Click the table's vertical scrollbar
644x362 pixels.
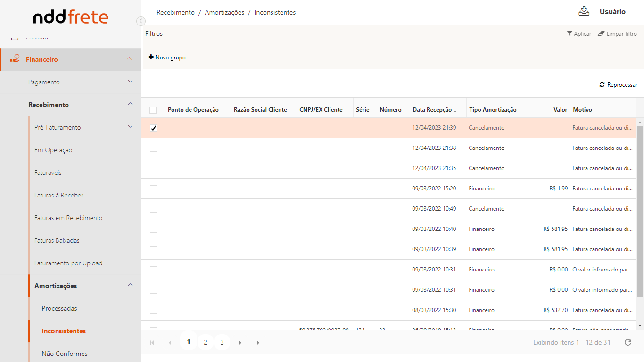pyautogui.click(x=640, y=212)
